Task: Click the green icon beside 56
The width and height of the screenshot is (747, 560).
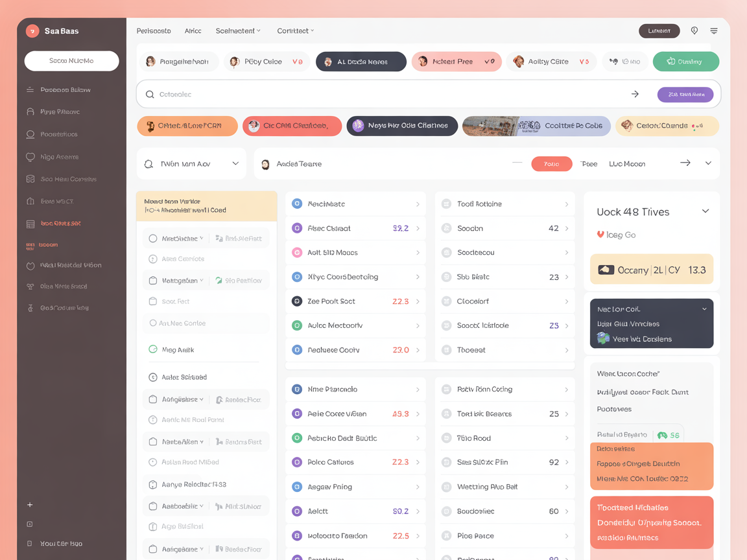Action: click(662, 436)
